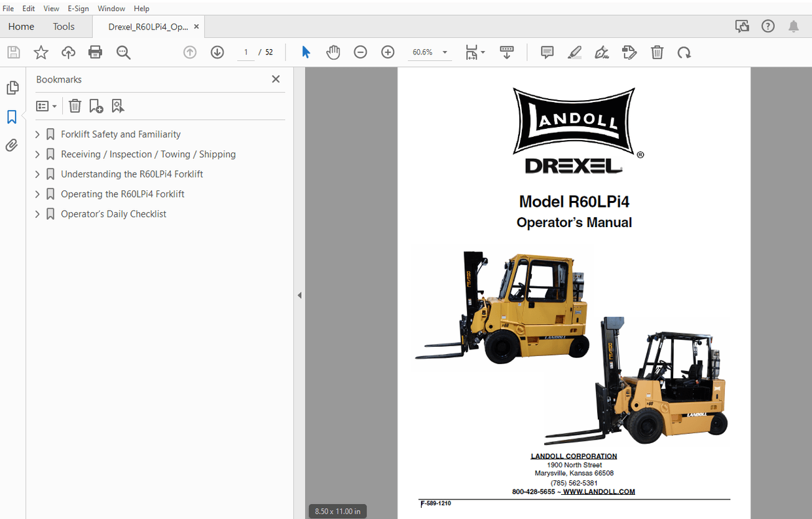Open the Fill & Sign tool
812x519 pixels.
pyautogui.click(x=602, y=52)
